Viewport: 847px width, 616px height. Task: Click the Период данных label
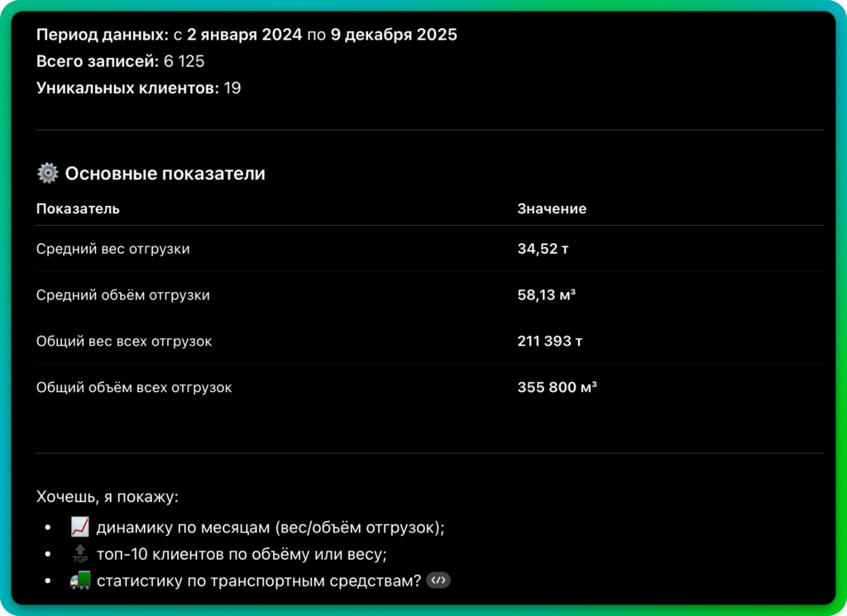coord(103,35)
